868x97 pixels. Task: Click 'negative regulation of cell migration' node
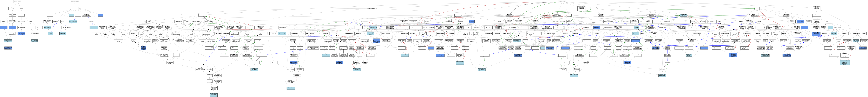coord(517,40)
